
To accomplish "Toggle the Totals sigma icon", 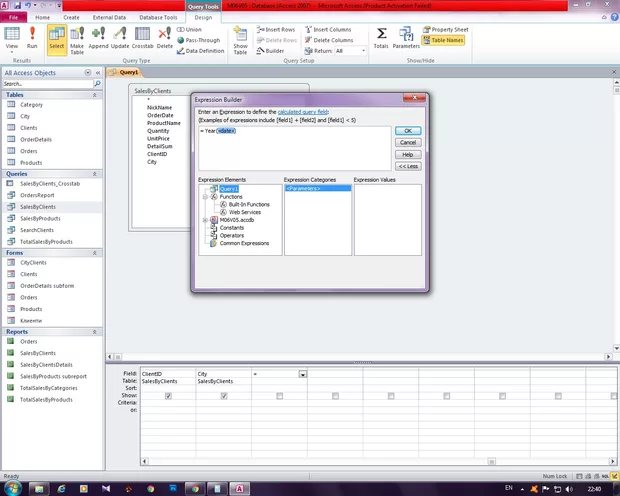I will [x=381, y=38].
